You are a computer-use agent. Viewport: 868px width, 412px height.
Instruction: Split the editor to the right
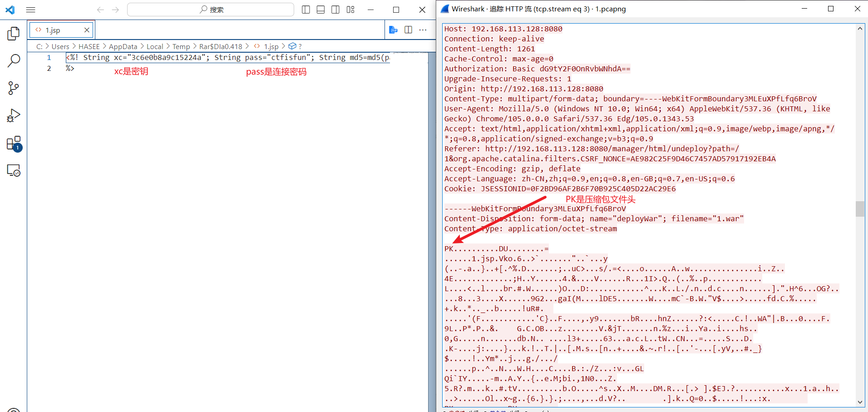pos(409,30)
